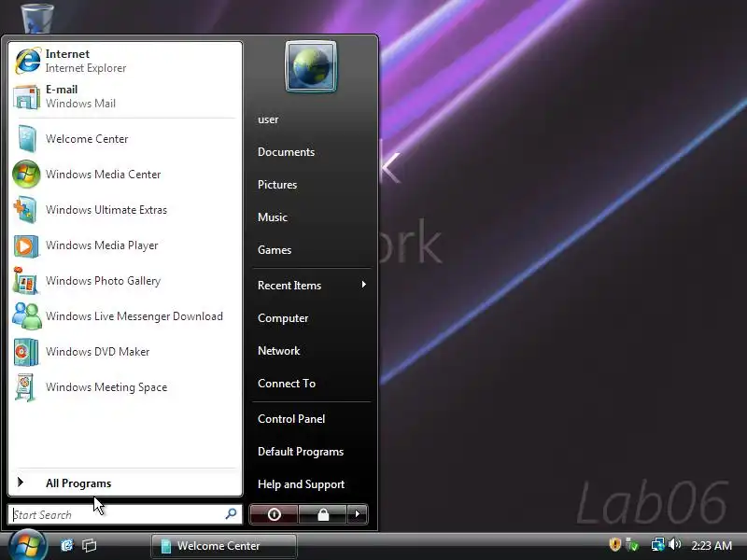
Task: Click the 2:23 AM clock
Action: (x=712, y=545)
